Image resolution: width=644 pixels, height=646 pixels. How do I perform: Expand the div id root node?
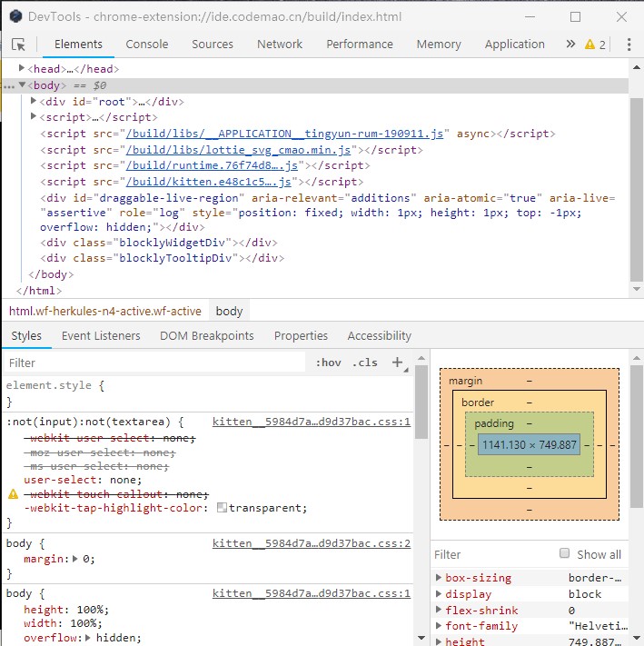(34, 101)
